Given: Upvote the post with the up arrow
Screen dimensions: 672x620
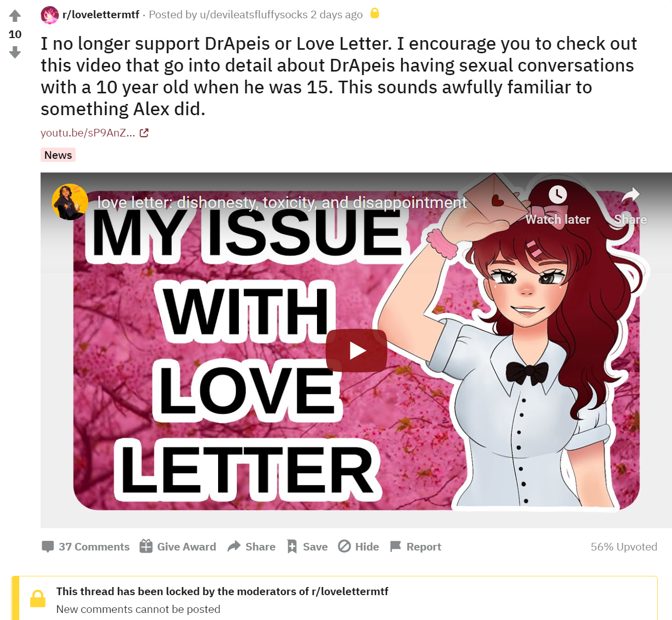Looking at the screenshot, I should 15,16.
